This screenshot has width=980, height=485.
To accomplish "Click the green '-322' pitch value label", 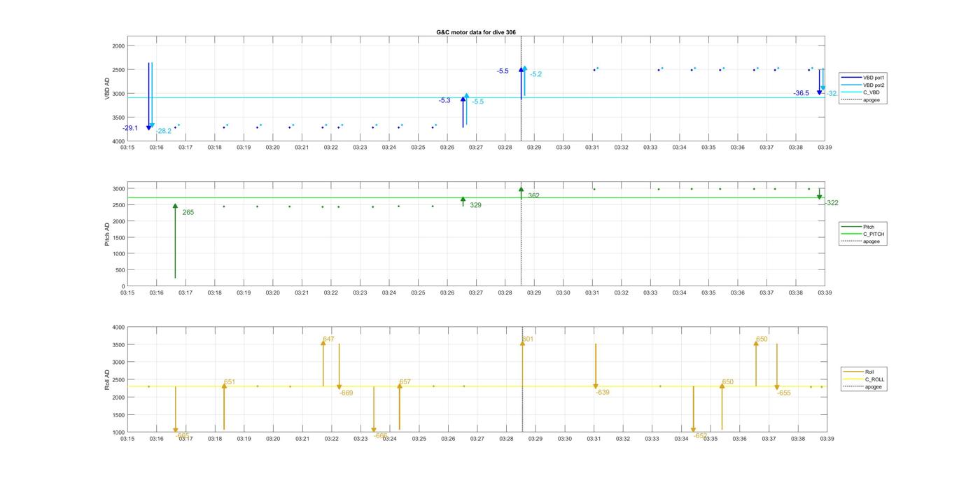I will pos(831,203).
